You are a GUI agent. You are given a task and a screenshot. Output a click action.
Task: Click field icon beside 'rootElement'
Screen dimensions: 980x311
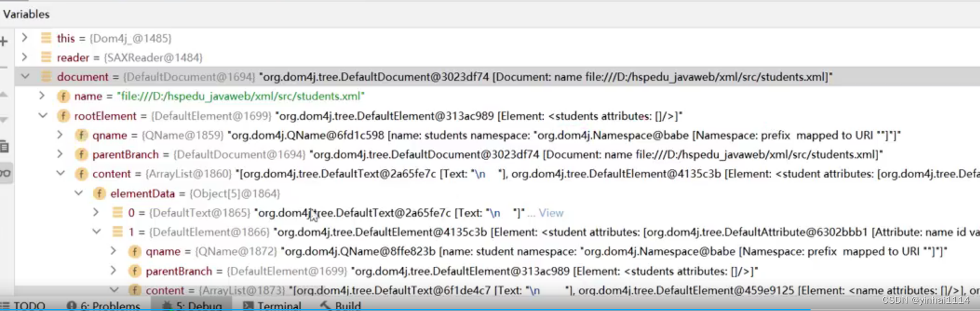point(63,115)
